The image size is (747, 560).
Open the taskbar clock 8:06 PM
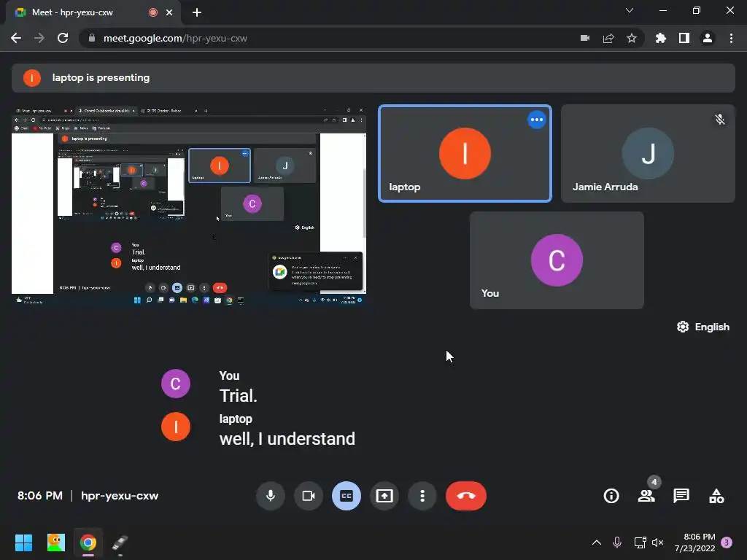pyautogui.click(x=694, y=542)
